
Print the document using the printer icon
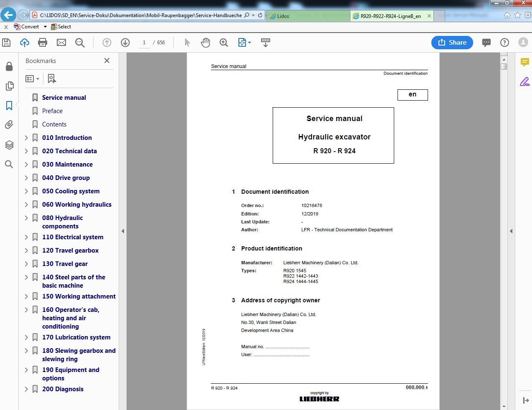43,43
